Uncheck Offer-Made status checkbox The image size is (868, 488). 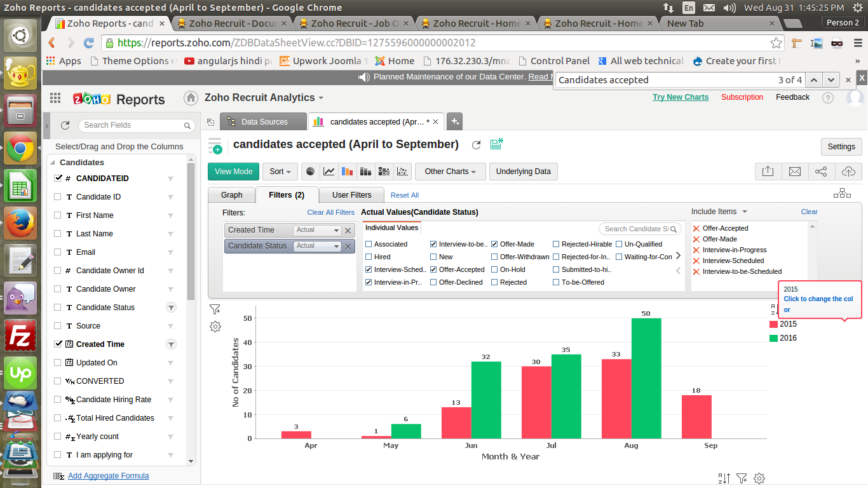tap(494, 244)
